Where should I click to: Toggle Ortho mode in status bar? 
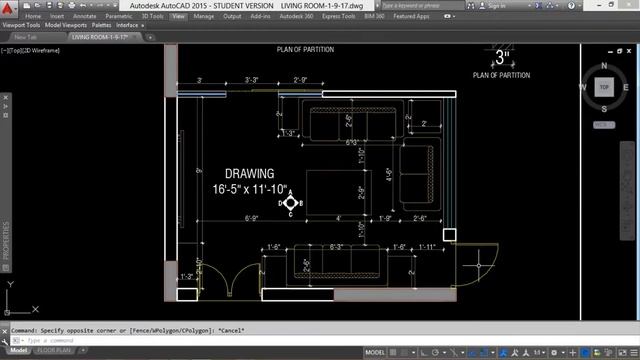424,353
